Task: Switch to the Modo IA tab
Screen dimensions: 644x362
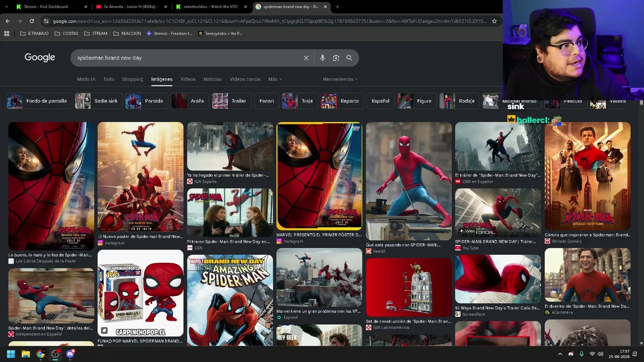Action: [86, 79]
